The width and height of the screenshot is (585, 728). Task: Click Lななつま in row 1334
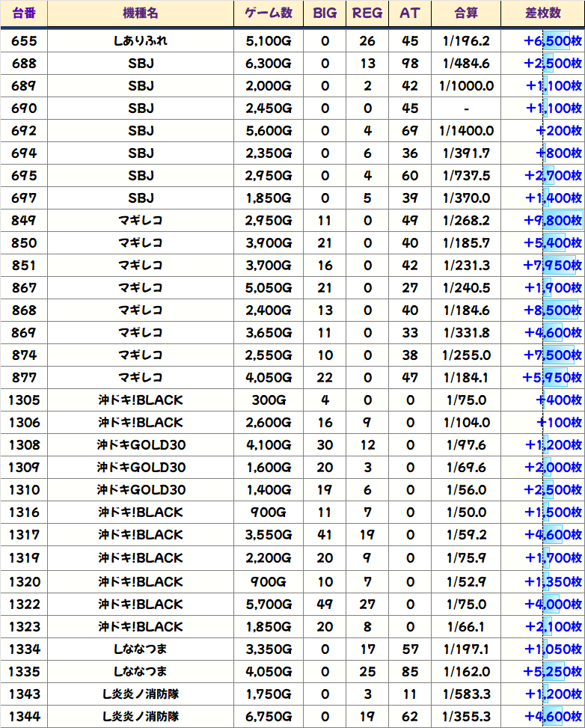pos(141,649)
